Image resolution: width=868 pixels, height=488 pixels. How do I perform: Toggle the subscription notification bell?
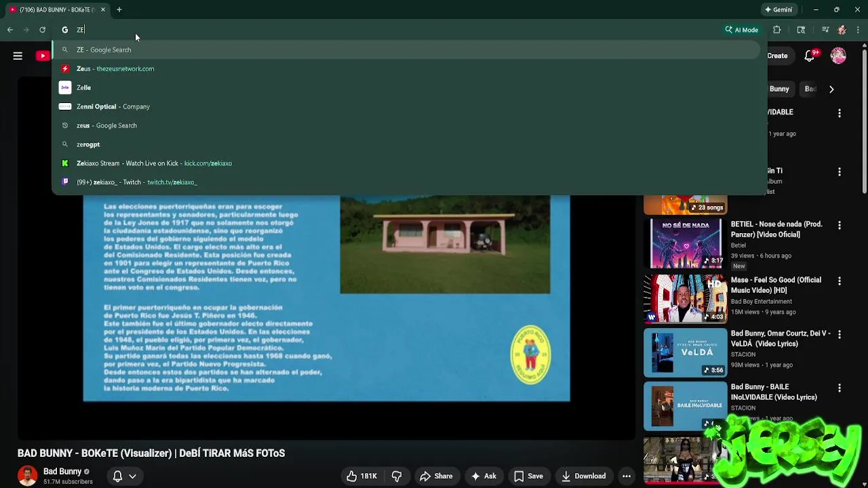click(x=117, y=476)
